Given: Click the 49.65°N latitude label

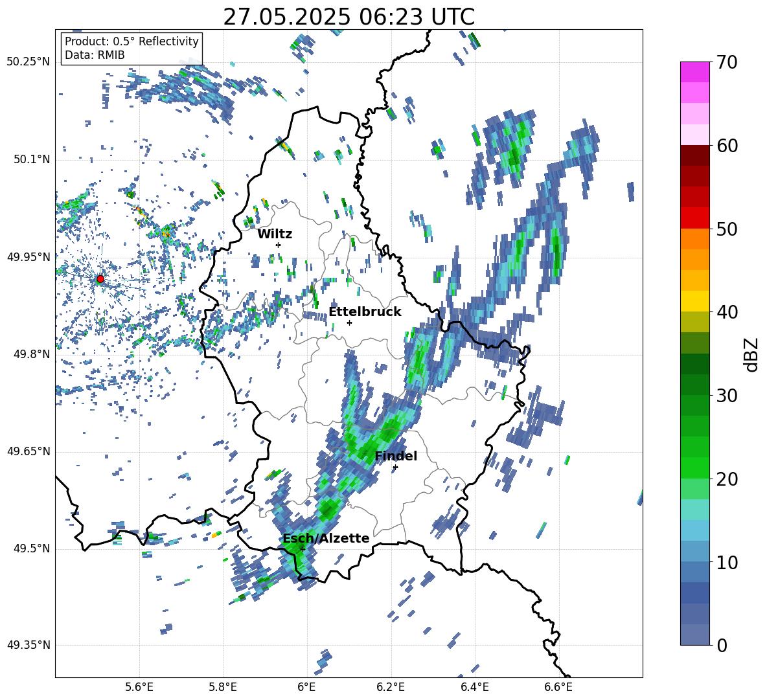Looking at the screenshot, I should click(x=29, y=451).
